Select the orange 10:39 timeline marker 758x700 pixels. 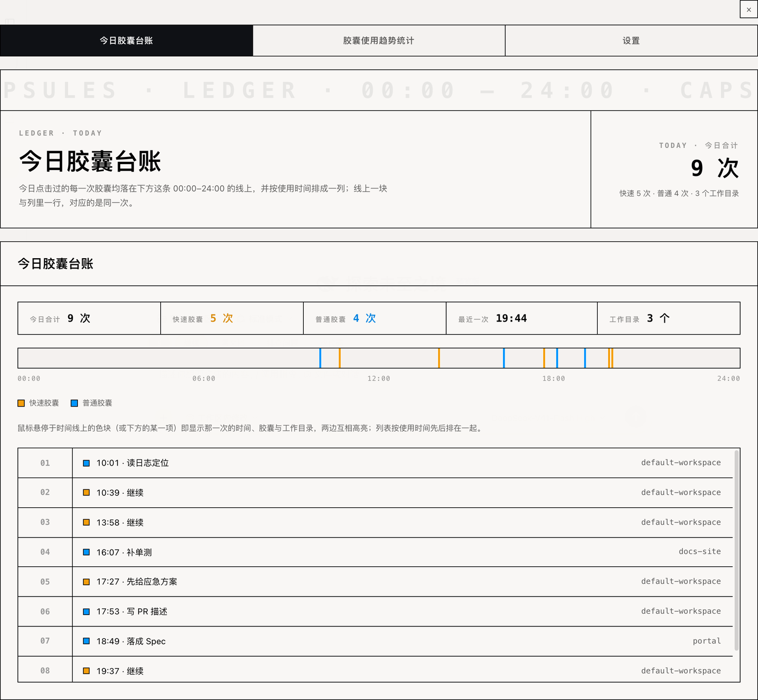[x=339, y=358]
